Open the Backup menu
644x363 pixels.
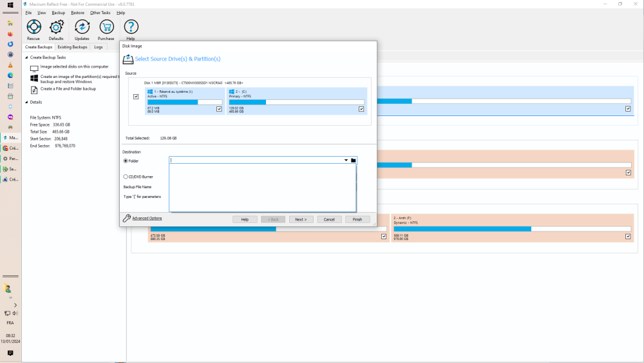[x=59, y=13]
